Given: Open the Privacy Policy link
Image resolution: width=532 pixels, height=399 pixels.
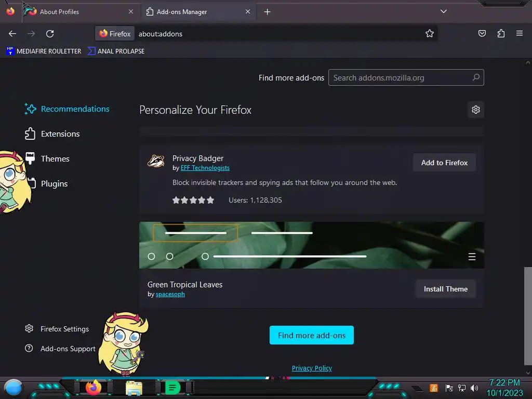Looking at the screenshot, I should (312, 368).
